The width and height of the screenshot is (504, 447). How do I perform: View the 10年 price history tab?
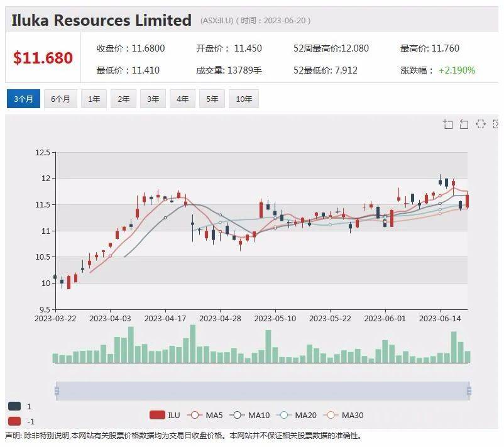(x=244, y=99)
